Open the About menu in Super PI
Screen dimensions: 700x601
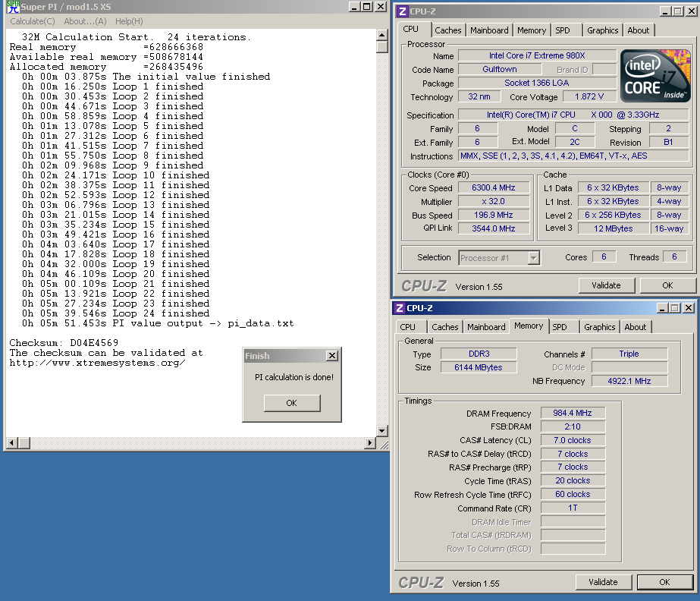(85, 21)
